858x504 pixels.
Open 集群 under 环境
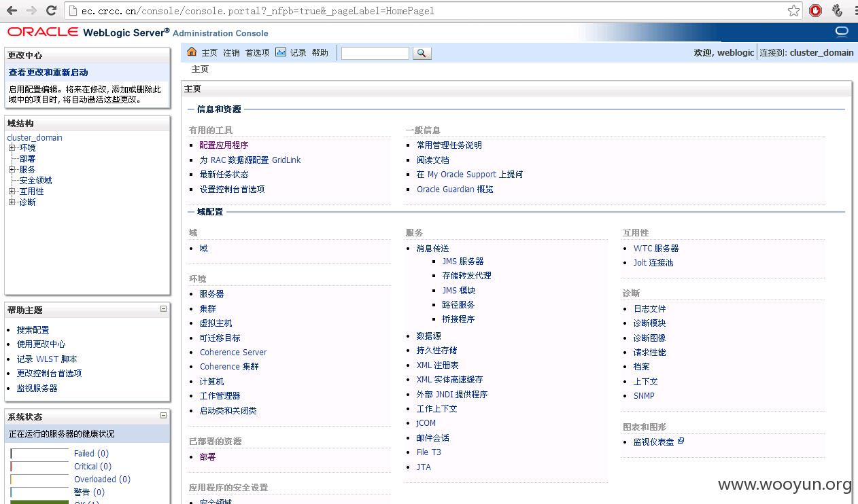(x=207, y=308)
